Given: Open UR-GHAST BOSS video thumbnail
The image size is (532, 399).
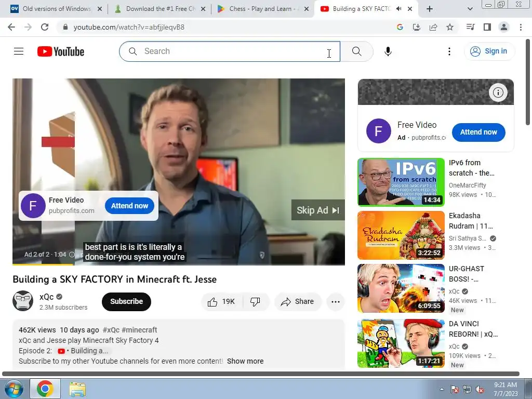Looking at the screenshot, I should (x=401, y=288).
